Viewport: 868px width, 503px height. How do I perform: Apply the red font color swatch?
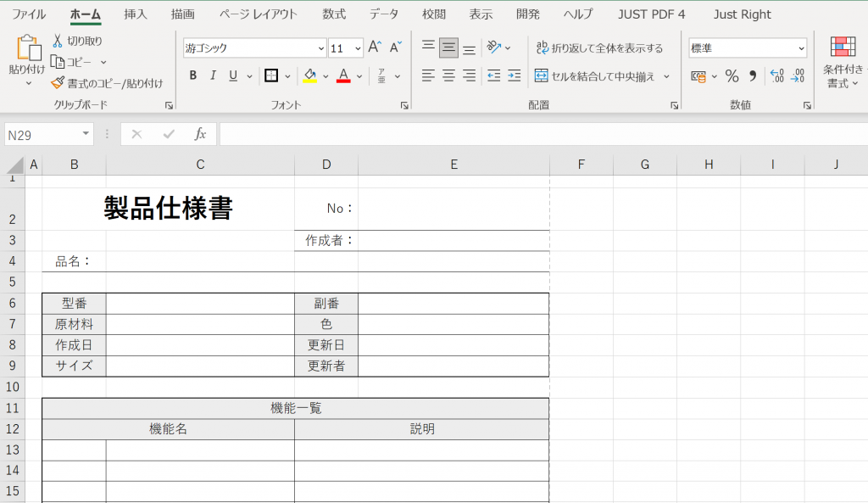coord(343,75)
